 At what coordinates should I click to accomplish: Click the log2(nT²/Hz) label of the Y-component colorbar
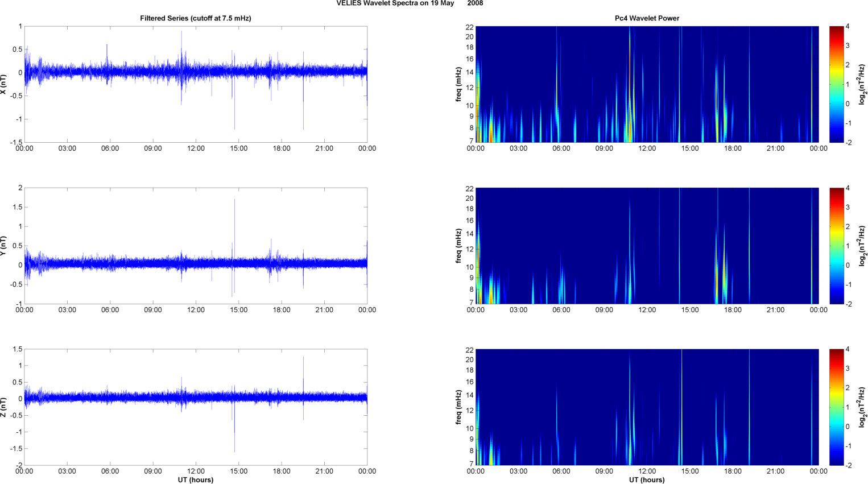(862, 246)
